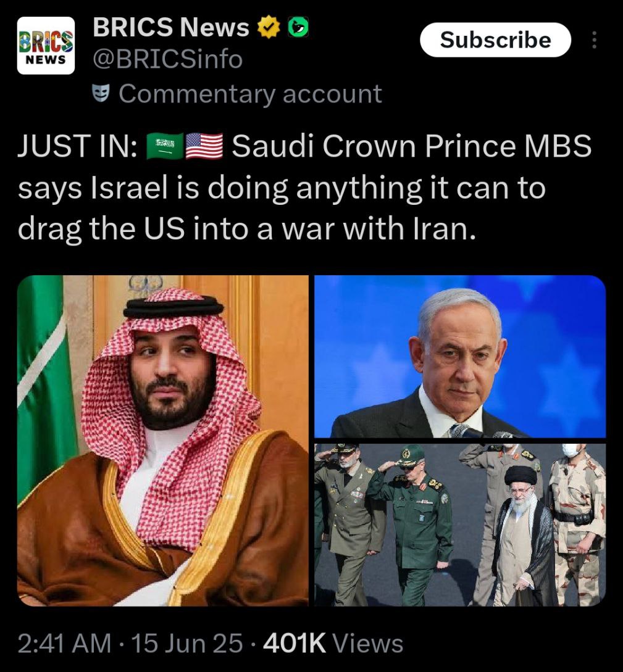Click the 'NEWS' text in the BRICS logo
Viewport: 623px width, 672px height.
point(46,60)
